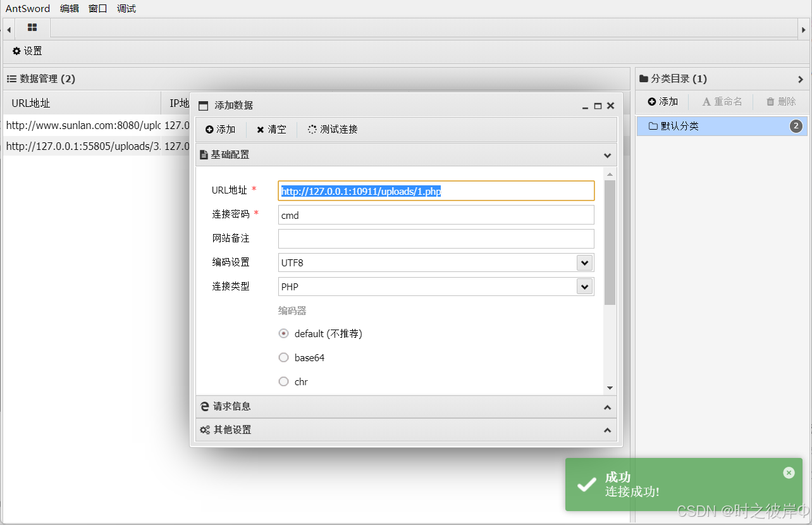This screenshot has width=812, height=525.
Task: Click the 数据管理 list icon
Action: click(11, 79)
